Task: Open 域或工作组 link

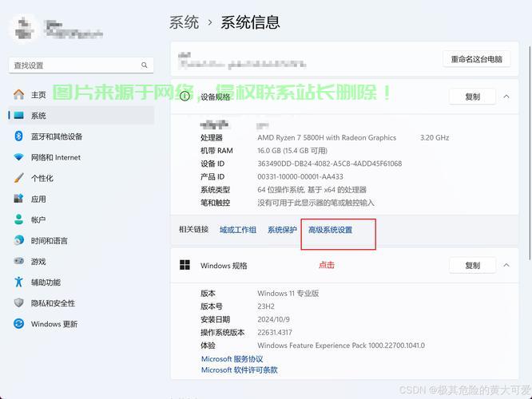Action: point(238,230)
